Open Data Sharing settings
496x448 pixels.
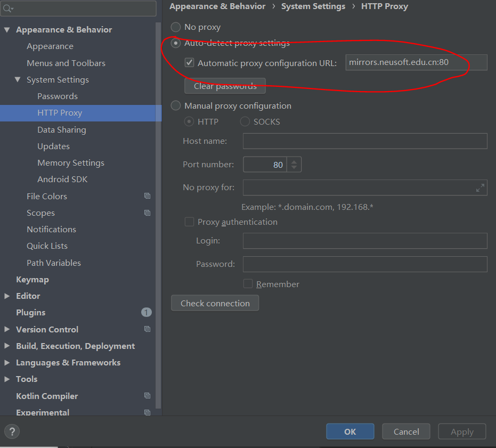tap(62, 130)
